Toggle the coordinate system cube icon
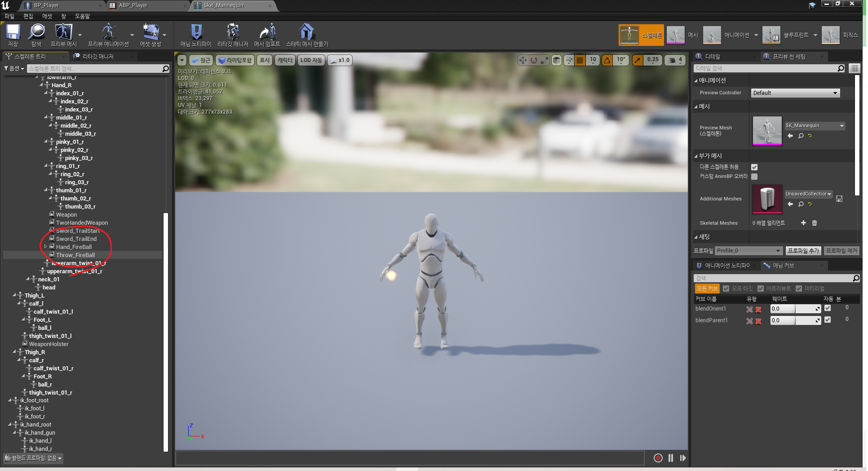Screen dimensions: 868x471 pyautogui.click(x=557, y=60)
